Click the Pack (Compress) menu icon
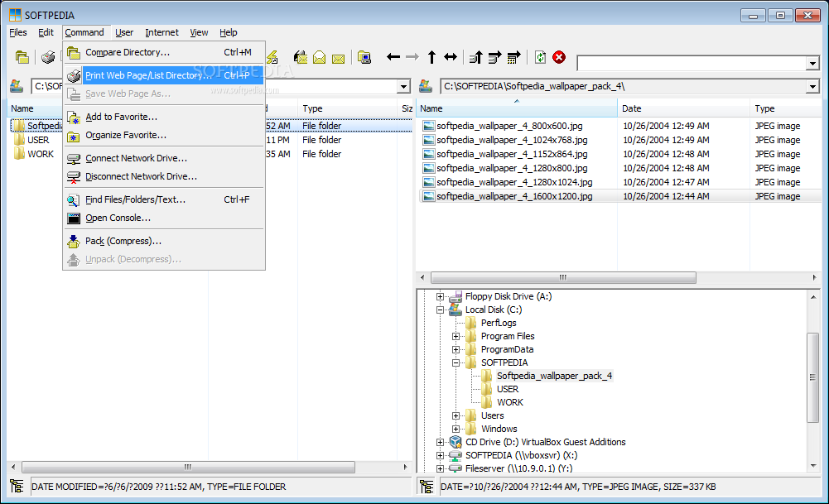 click(74, 242)
